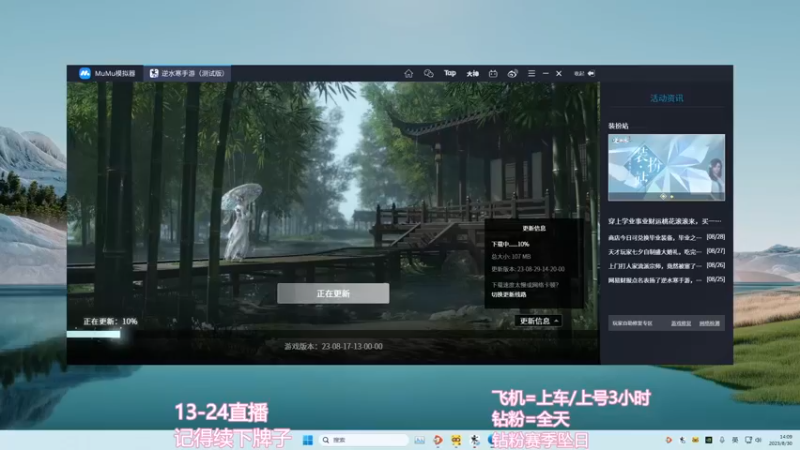Screen dimensions: 800x450
Task: Open the news item dated 08/26
Action: click(666, 265)
